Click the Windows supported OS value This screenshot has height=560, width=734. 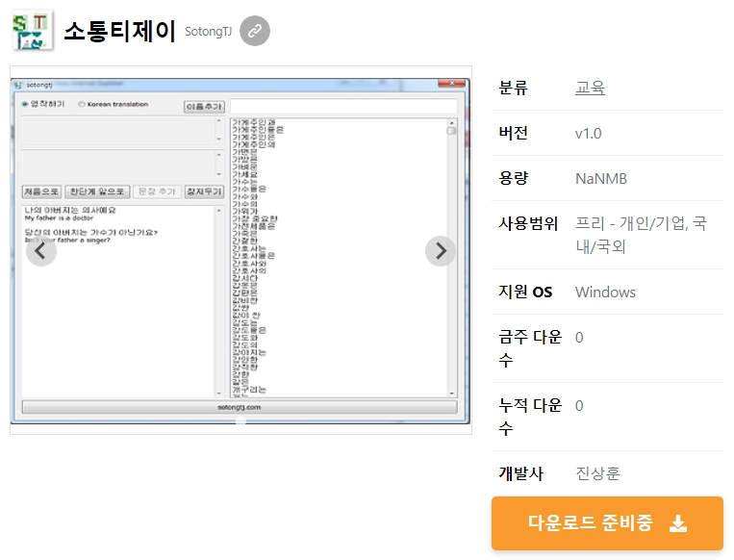pyautogui.click(x=605, y=293)
